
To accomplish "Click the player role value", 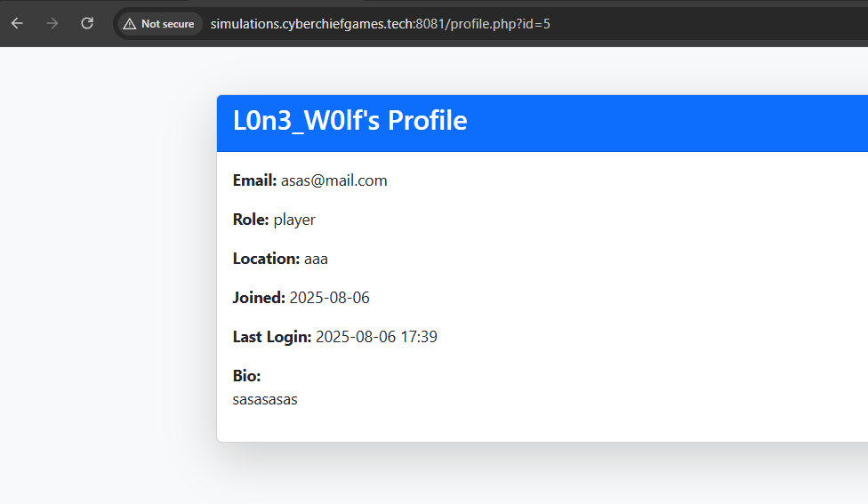I will [x=294, y=220].
